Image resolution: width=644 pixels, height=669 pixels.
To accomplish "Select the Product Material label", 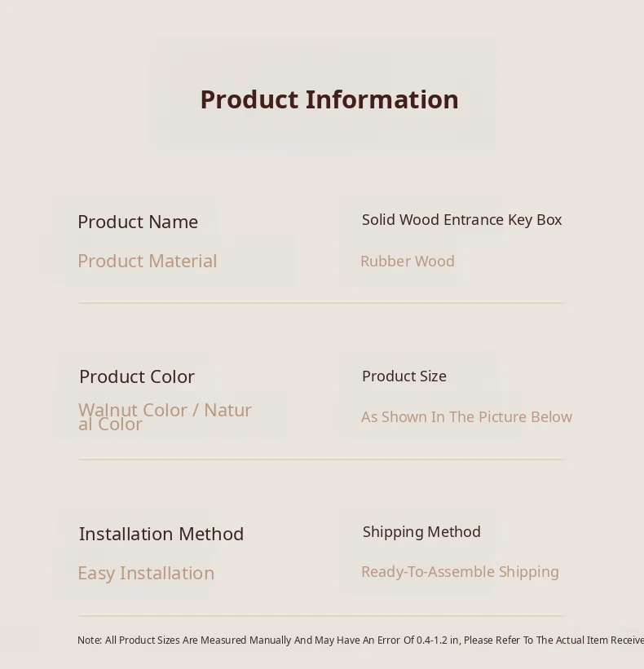I will click(x=147, y=261).
